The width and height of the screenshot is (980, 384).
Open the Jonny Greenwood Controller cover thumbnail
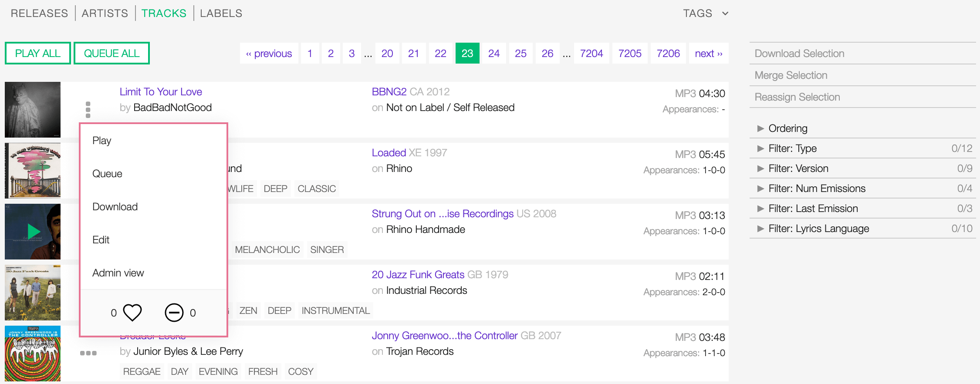(33, 354)
